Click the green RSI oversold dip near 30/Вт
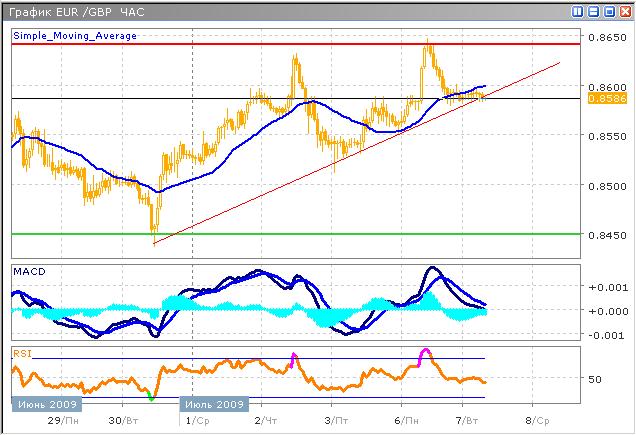Image resolution: width=636 pixels, height=435 pixels. pos(151,396)
